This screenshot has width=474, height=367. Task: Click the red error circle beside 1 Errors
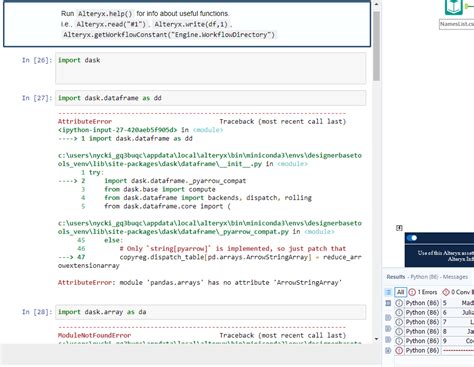pos(412,292)
